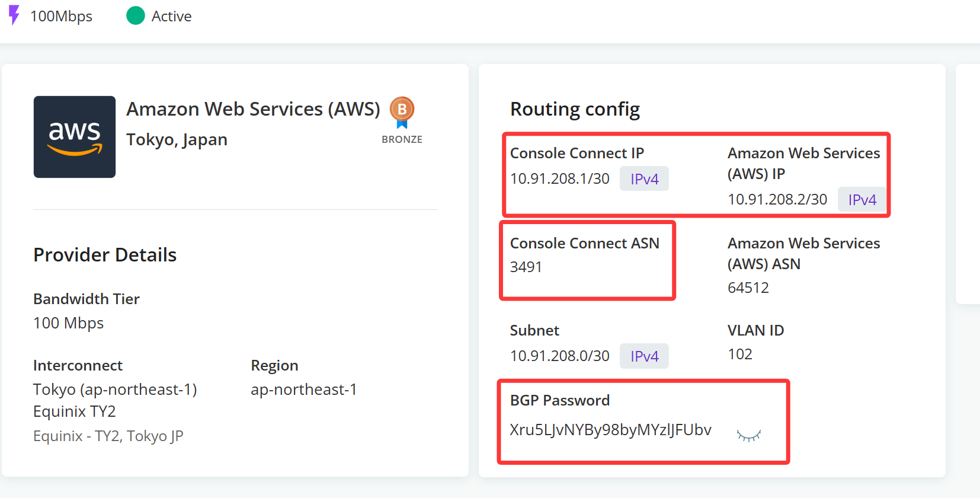980x498 pixels.
Task: Click Console Connect ASN value 3491
Action: tap(526, 267)
